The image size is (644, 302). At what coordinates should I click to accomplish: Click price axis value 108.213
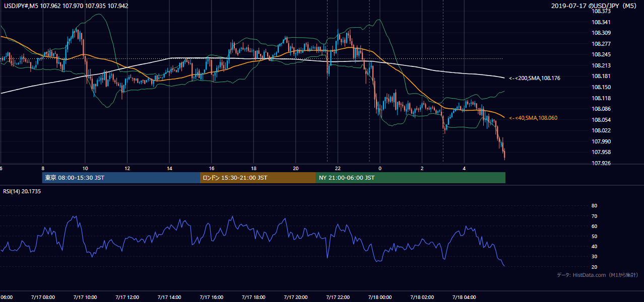pos(601,65)
